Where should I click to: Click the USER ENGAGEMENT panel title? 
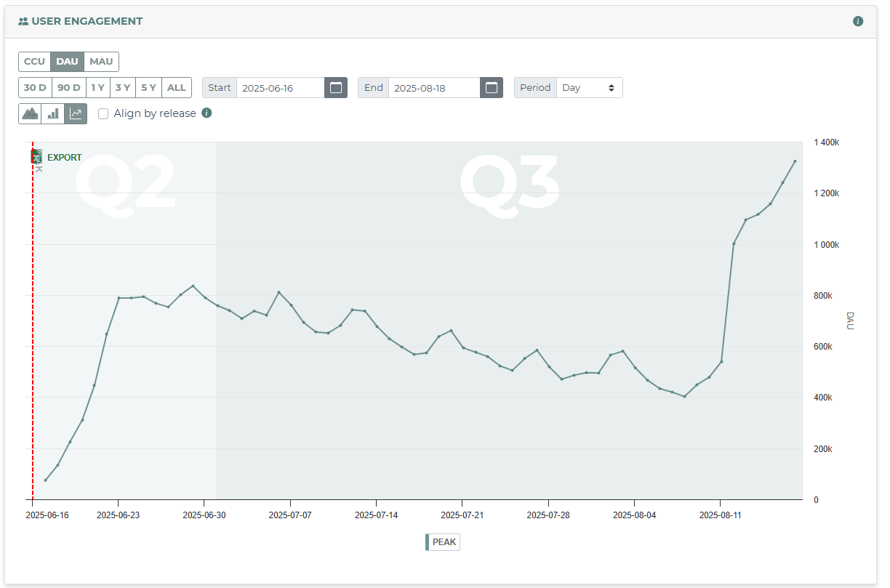(x=87, y=21)
